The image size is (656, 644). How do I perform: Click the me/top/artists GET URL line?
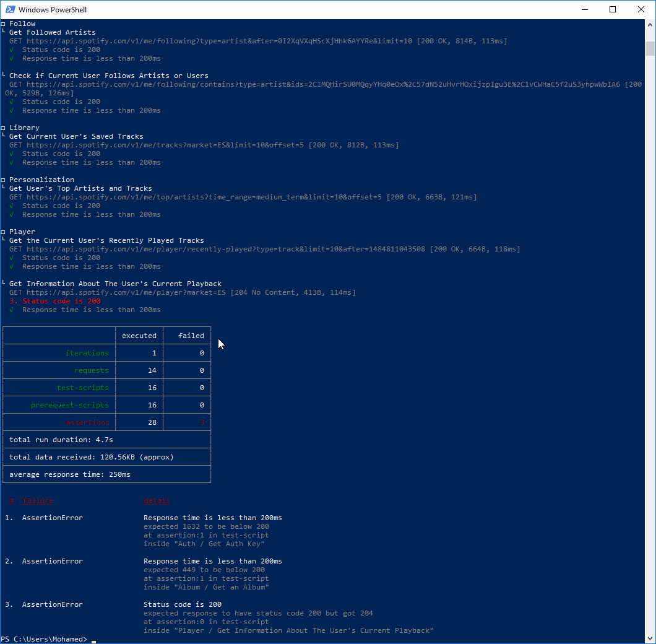[243, 197]
